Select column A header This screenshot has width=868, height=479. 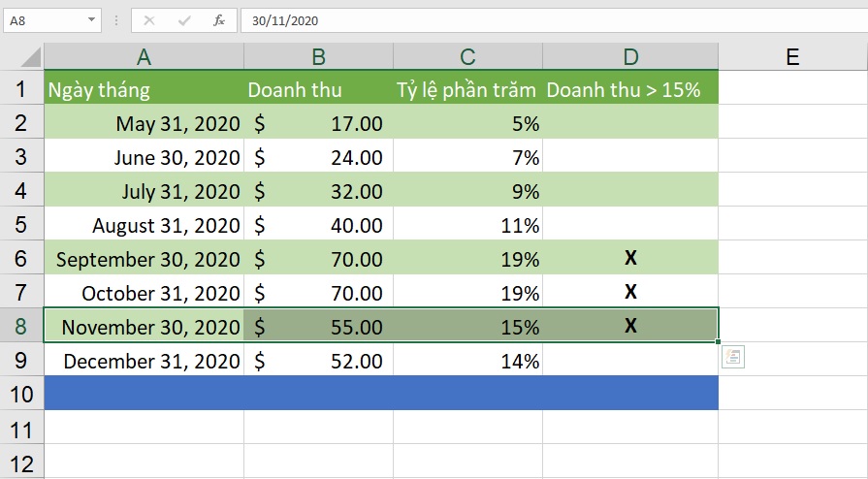144,56
